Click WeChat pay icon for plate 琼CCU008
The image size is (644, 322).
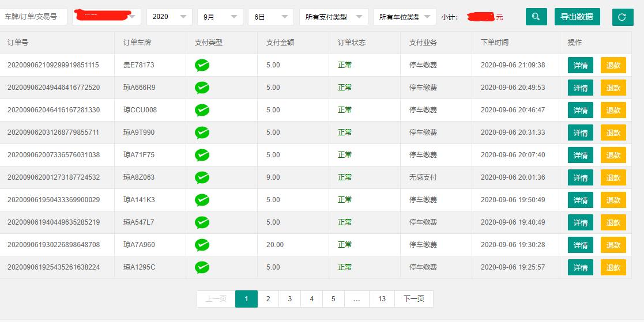[x=202, y=111]
